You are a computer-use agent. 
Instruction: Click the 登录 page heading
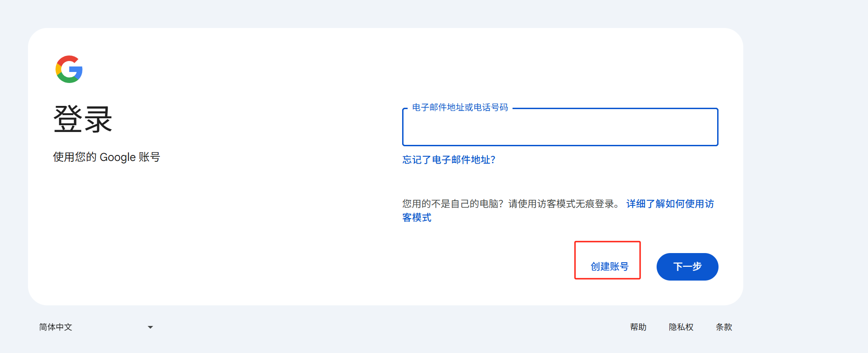pos(83,119)
